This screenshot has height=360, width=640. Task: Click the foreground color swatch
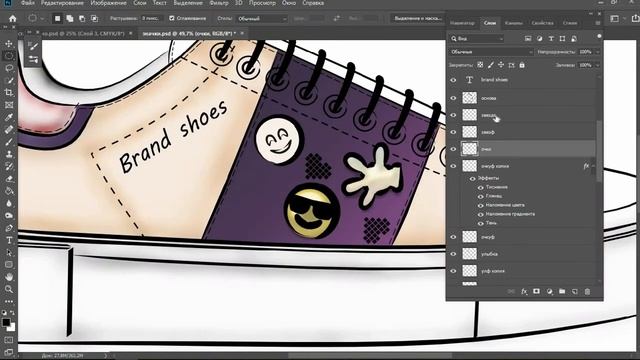(x=6, y=322)
